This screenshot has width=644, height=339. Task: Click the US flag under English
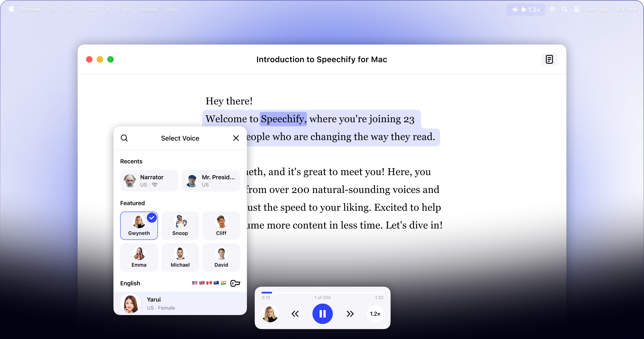(x=195, y=283)
